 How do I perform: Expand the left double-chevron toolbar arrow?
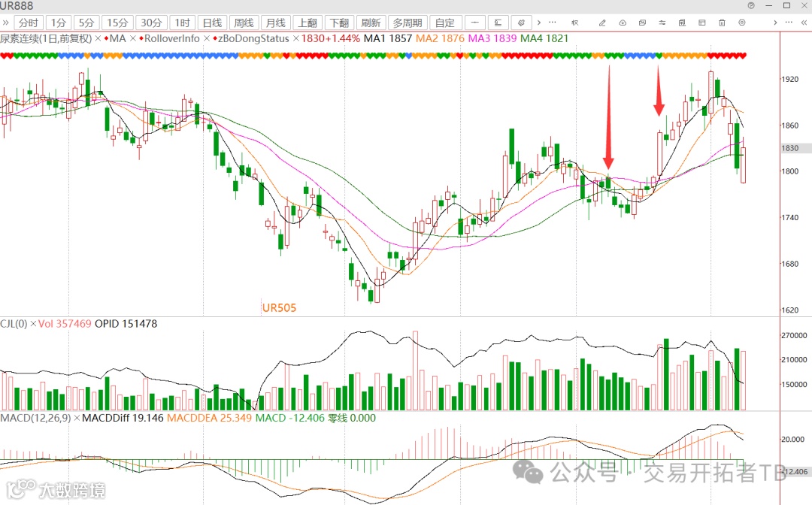click(x=6, y=23)
